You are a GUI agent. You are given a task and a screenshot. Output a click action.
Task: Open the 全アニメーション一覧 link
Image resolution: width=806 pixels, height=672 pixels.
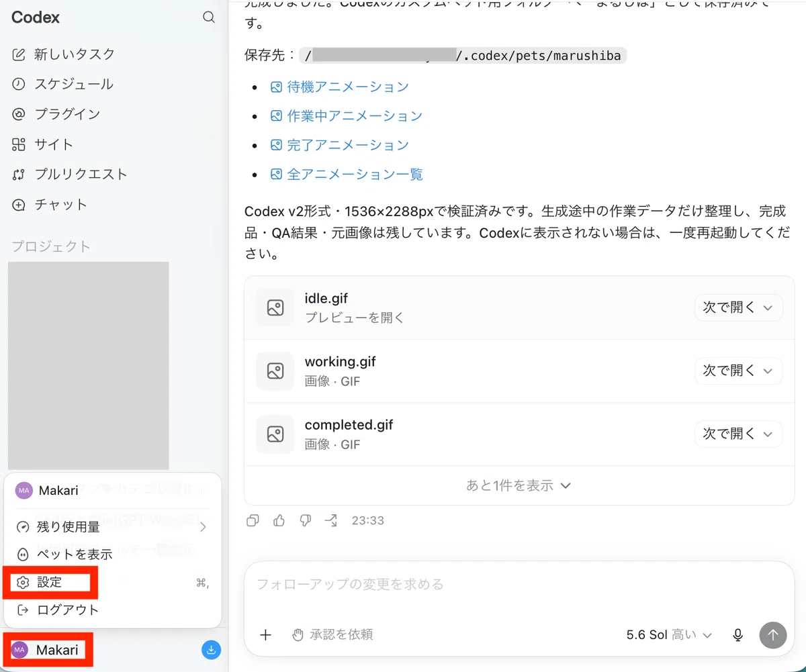coord(346,175)
